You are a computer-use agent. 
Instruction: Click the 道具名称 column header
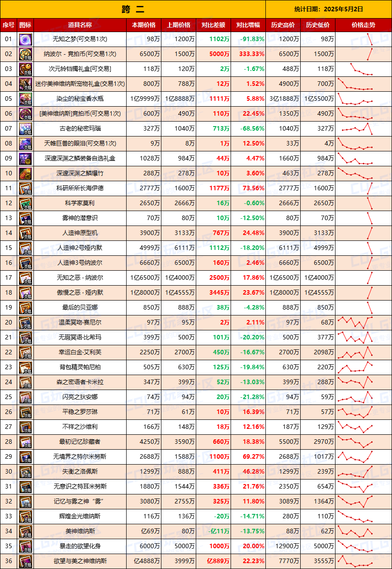(80, 25)
